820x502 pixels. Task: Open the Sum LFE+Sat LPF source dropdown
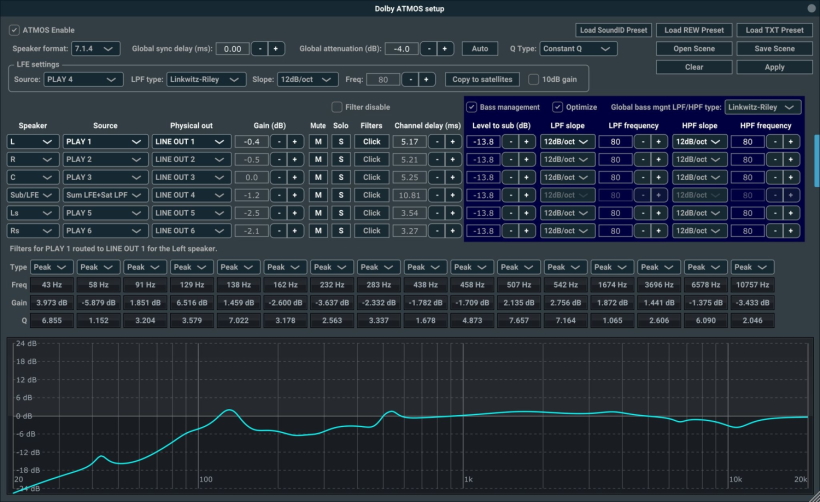(x=105, y=195)
